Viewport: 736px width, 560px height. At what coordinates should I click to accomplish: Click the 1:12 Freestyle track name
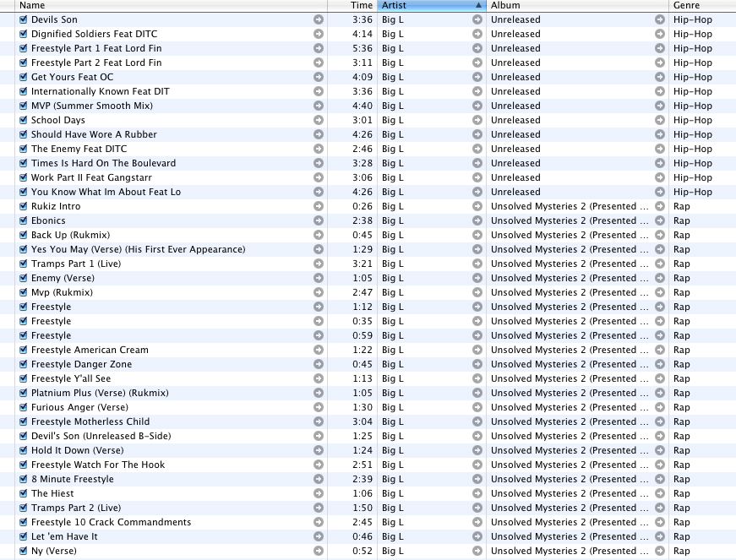(52, 307)
